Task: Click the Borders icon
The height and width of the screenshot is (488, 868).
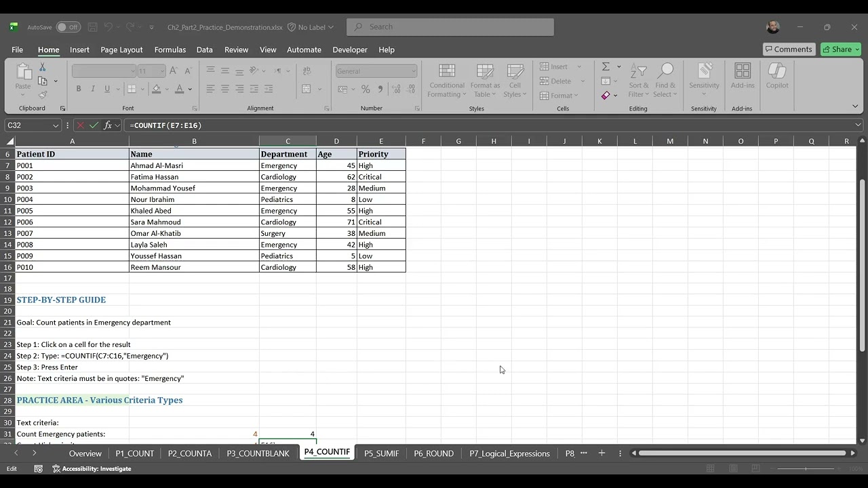Action: pyautogui.click(x=132, y=89)
